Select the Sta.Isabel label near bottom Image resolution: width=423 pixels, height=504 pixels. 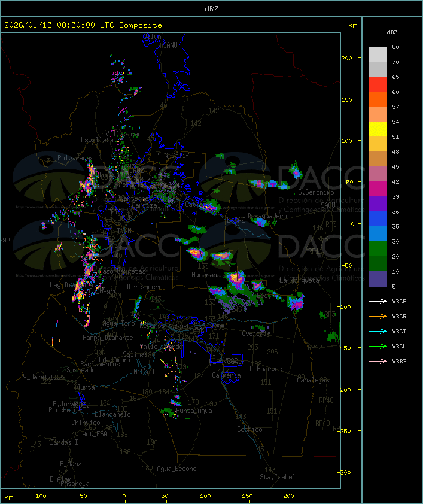[x=277, y=477]
